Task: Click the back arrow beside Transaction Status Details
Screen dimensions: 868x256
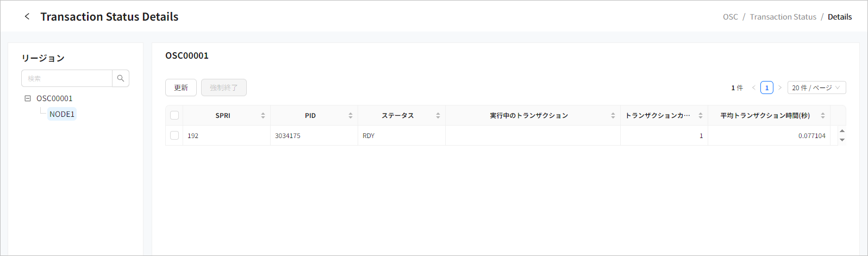Action: click(x=27, y=16)
